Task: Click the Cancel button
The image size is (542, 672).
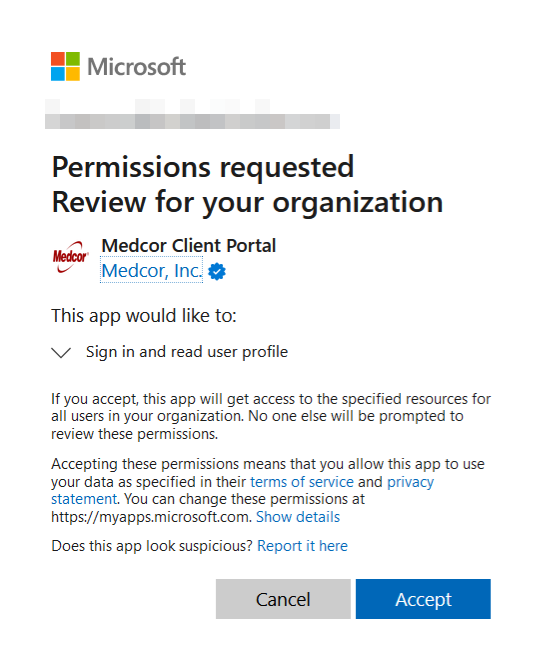Action: (283, 599)
